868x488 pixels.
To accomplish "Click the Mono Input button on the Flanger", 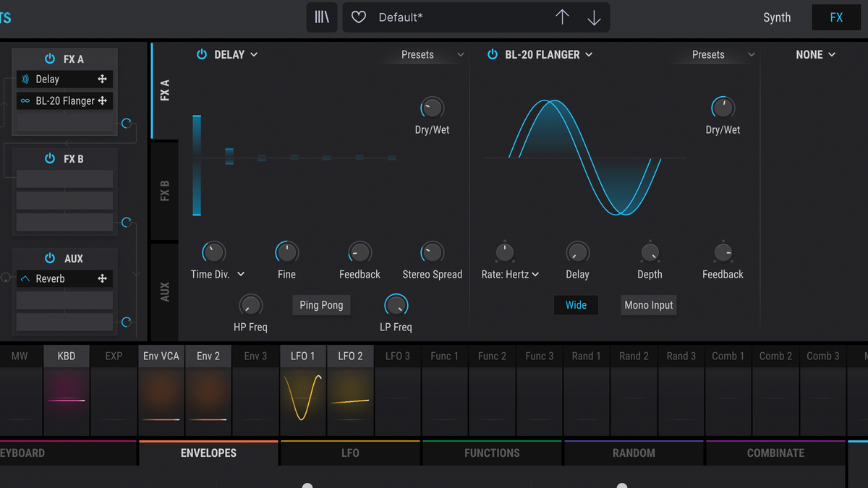I will click(648, 305).
